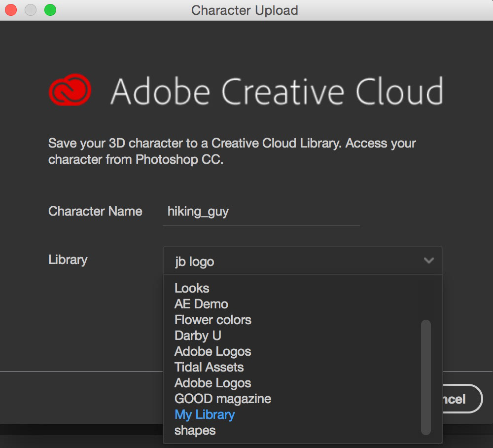
Task: Select Tidal Assets library
Action: coord(209,367)
